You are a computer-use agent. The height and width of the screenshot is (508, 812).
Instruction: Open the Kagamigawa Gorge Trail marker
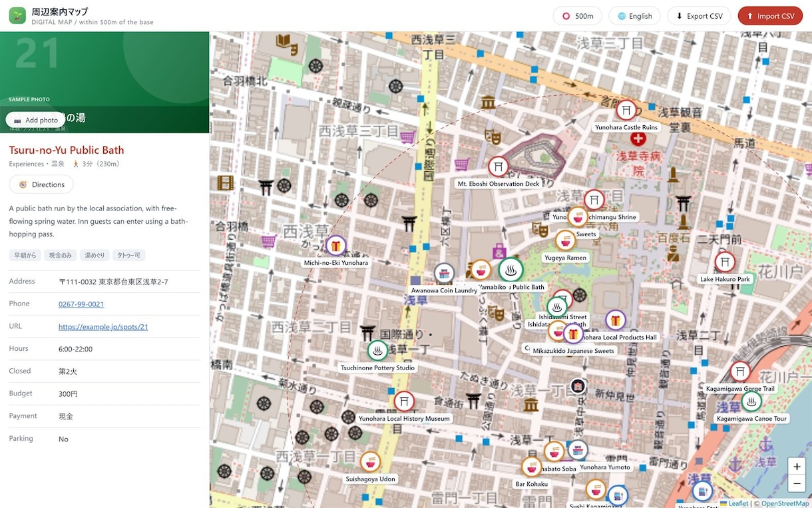[740, 372]
